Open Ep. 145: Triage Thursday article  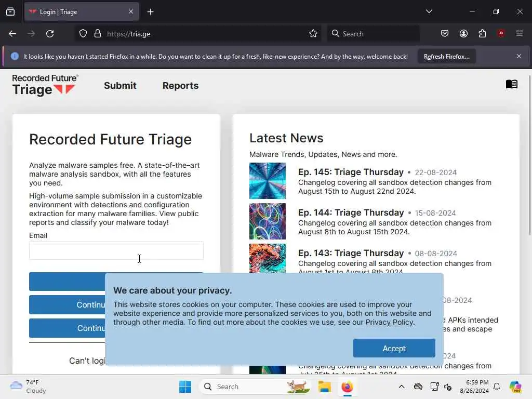(351, 172)
